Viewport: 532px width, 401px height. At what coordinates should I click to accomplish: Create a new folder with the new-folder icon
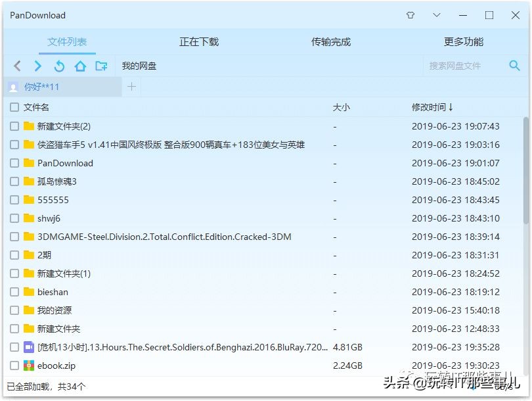click(100, 66)
